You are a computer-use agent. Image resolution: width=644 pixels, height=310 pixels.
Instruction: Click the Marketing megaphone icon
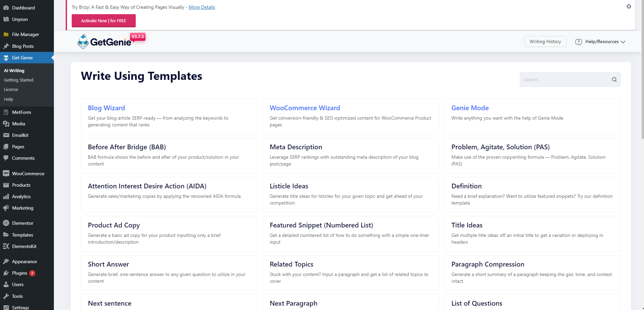(6, 208)
